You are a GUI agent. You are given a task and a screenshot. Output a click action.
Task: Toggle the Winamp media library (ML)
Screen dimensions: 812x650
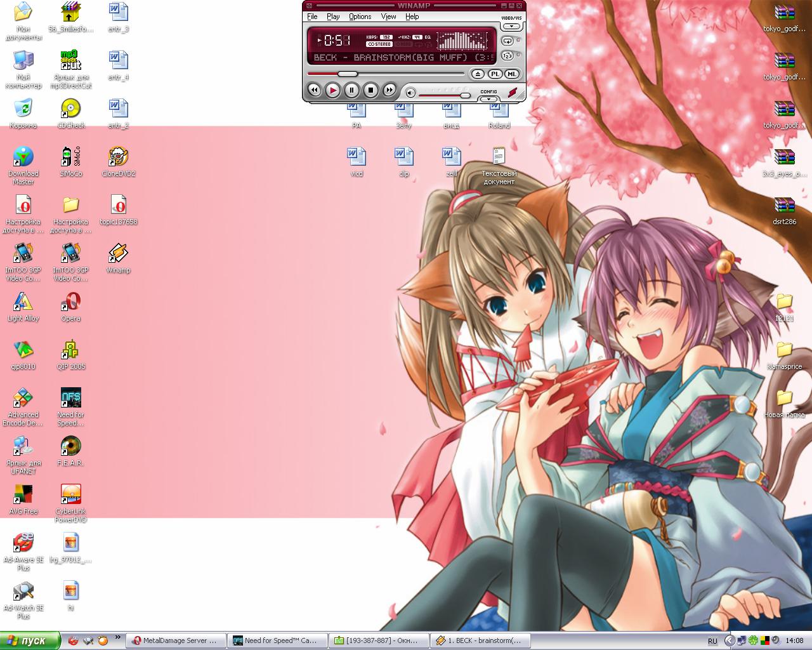pyautogui.click(x=511, y=74)
